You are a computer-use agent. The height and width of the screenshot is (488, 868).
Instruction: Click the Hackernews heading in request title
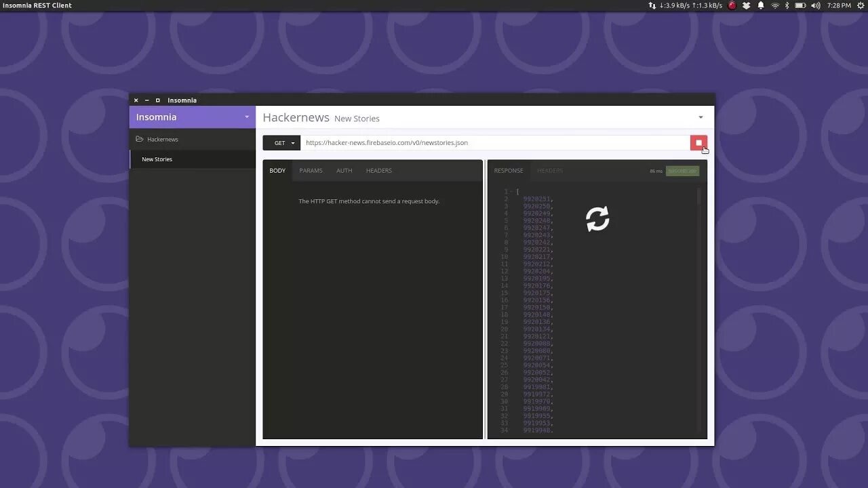coord(296,117)
